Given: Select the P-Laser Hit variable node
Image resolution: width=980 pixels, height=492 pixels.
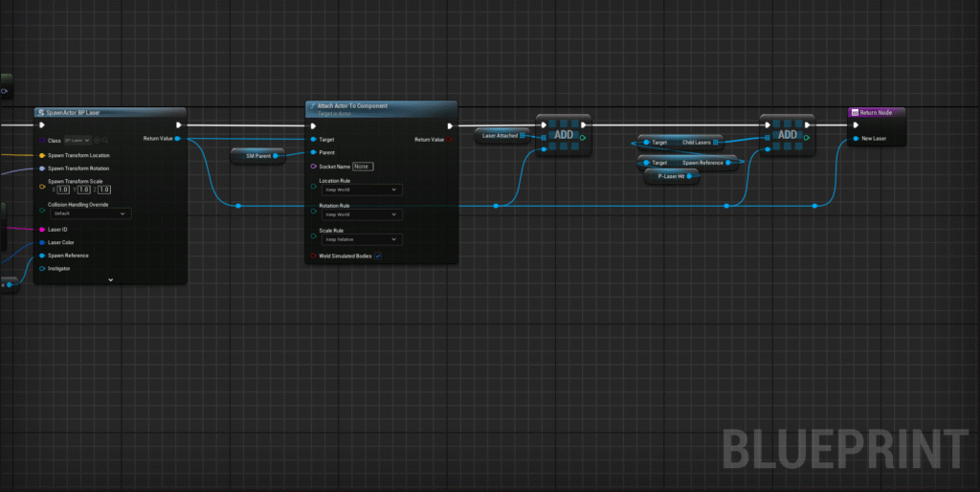Looking at the screenshot, I should click(x=671, y=177).
